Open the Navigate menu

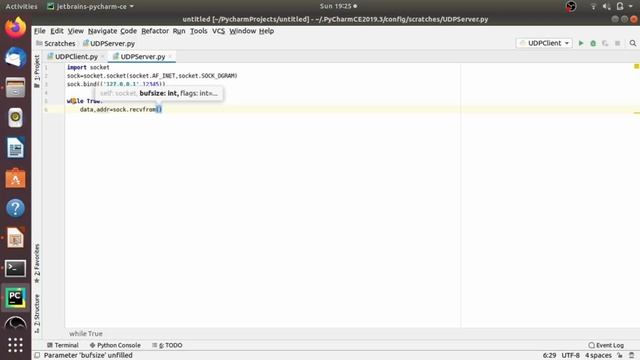[x=102, y=31]
